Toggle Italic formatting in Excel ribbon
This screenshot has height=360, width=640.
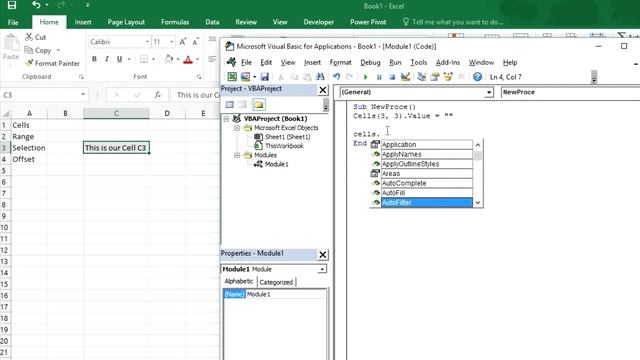click(107, 59)
